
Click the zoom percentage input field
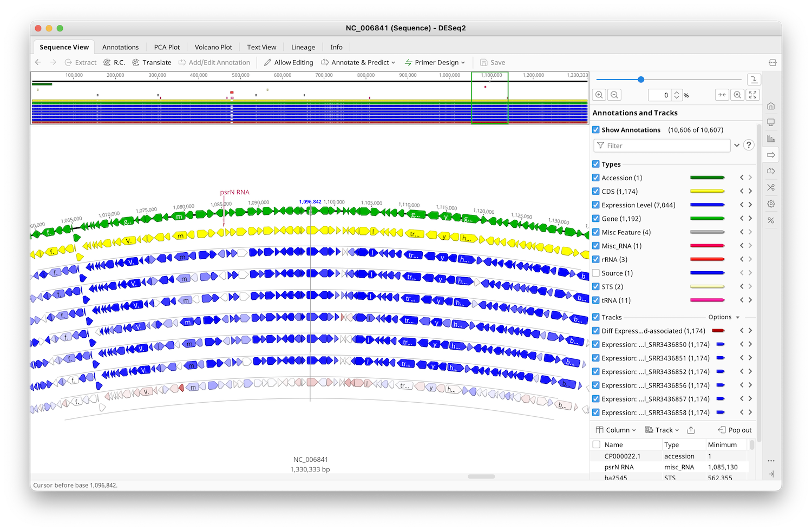(x=659, y=95)
